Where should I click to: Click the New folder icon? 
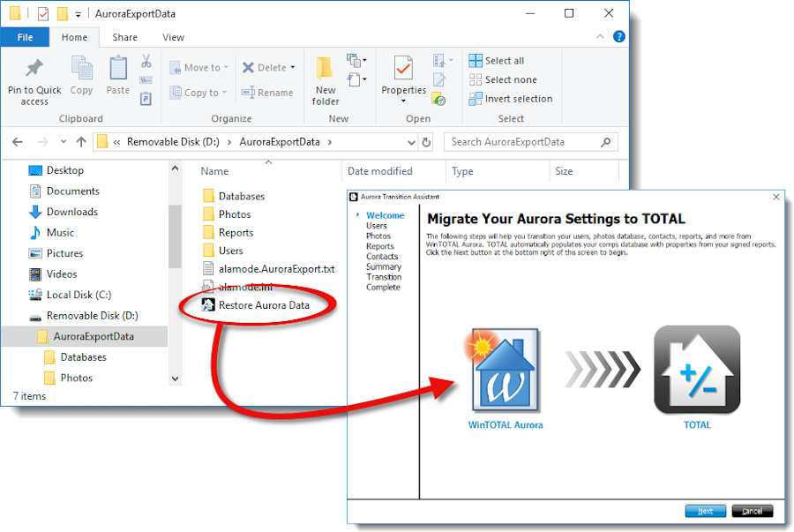[325, 68]
